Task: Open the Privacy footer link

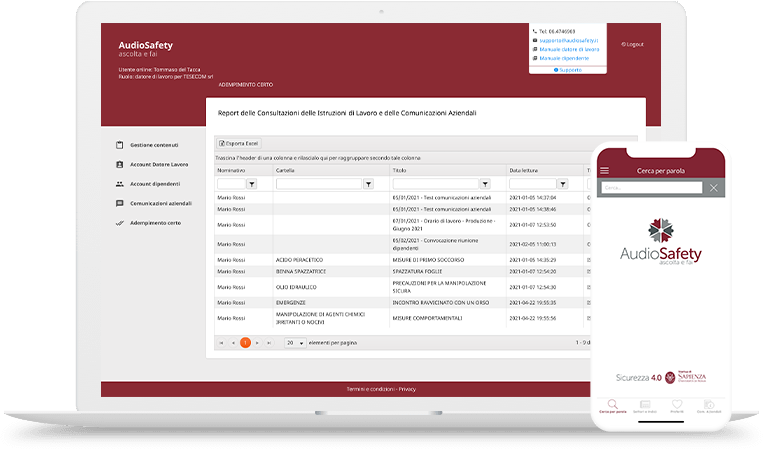Action: (407, 389)
